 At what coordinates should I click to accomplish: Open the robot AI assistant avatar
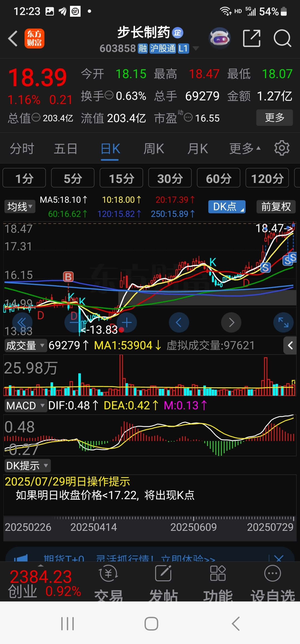point(220,38)
